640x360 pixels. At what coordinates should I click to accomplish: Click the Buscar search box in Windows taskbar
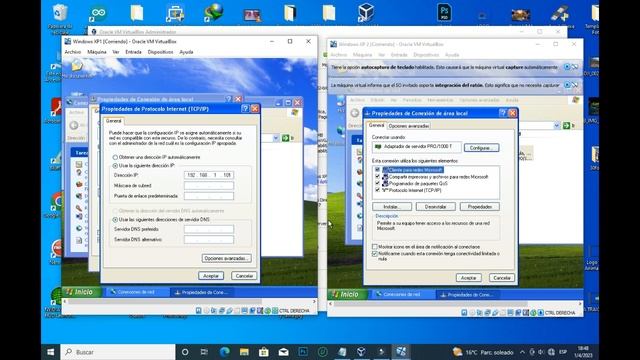(x=118, y=352)
